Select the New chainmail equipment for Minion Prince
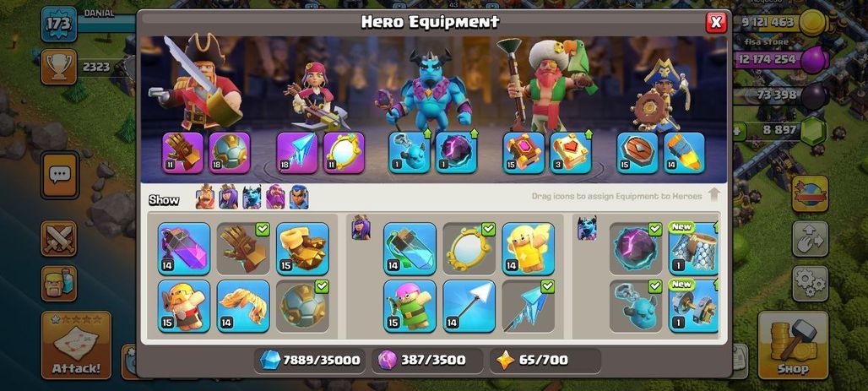The width and height of the screenshot is (868, 391). [x=694, y=248]
